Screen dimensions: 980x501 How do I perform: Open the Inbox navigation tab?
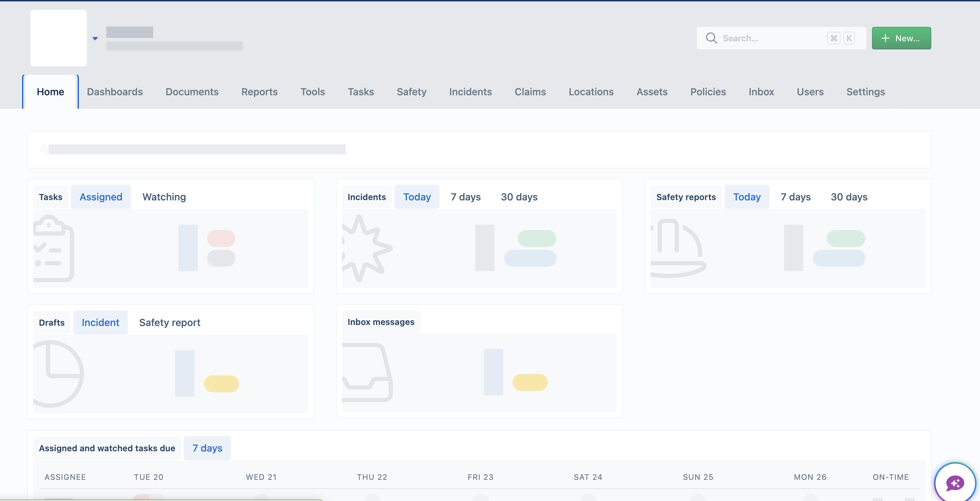coord(761,92)
